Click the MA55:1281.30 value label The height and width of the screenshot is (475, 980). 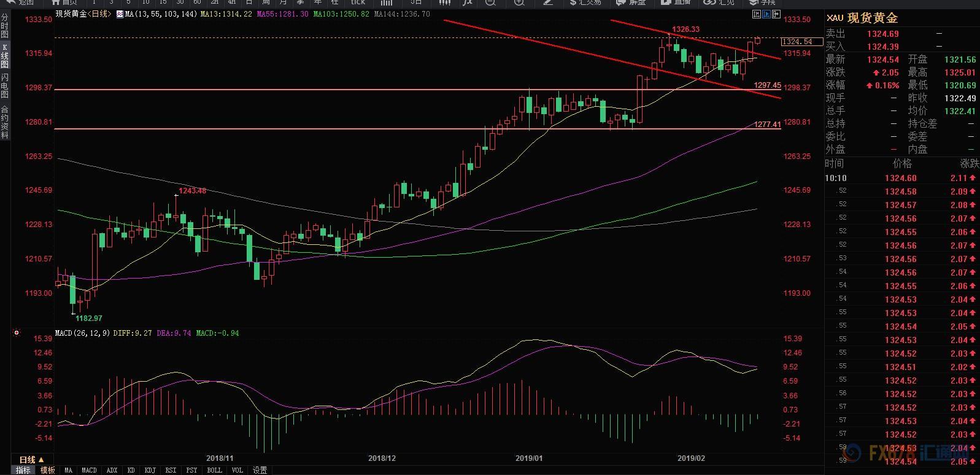283,14
